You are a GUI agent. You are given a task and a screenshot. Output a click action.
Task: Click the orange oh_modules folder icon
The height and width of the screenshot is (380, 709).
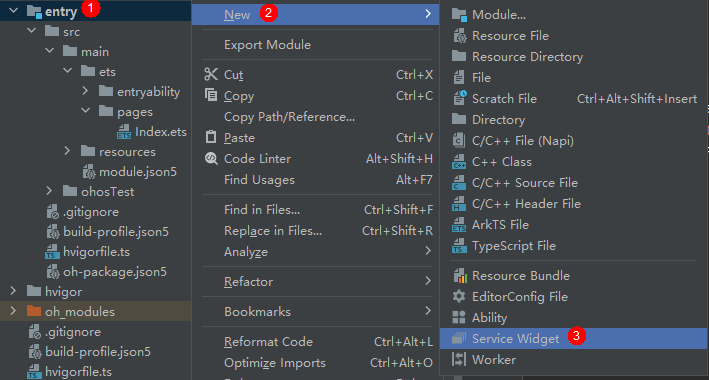pos(34,312)
